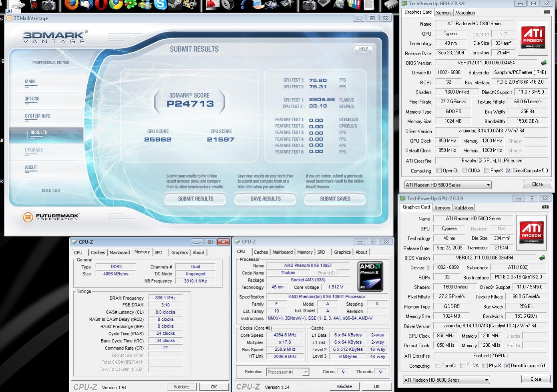Toggle CUDA checkbox in lower GPU-Z
Image resolution: width=557 pixels, height=392 pixels.
coord(463,366)
